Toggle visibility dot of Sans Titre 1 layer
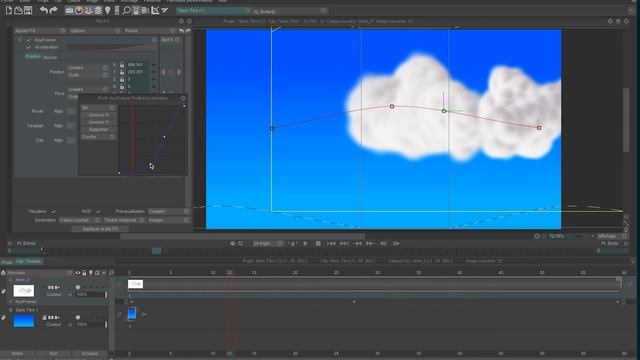Screen dimensions: 640x360 tap(78, 317)
